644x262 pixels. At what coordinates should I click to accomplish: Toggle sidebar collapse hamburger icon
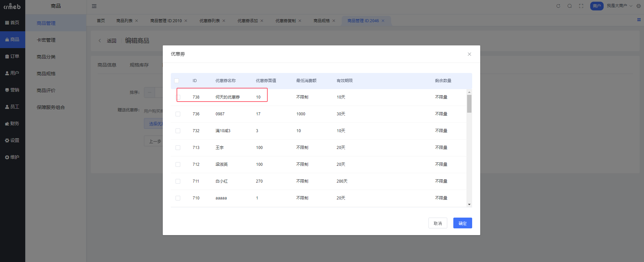coord(94,6)
